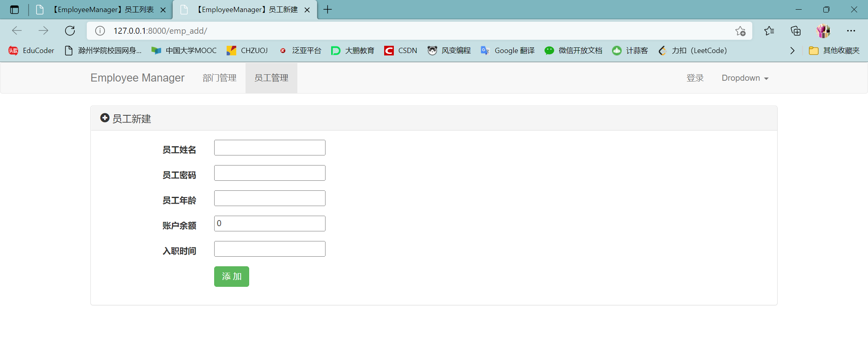Expand the Dropdown menu in navbar
868x337 pixels.
745,78
